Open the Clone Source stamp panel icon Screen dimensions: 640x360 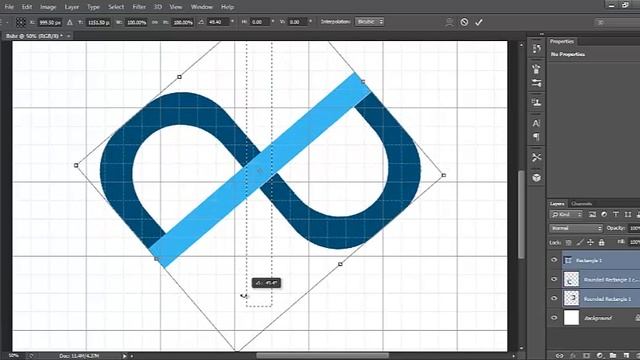tap(536, 102)
